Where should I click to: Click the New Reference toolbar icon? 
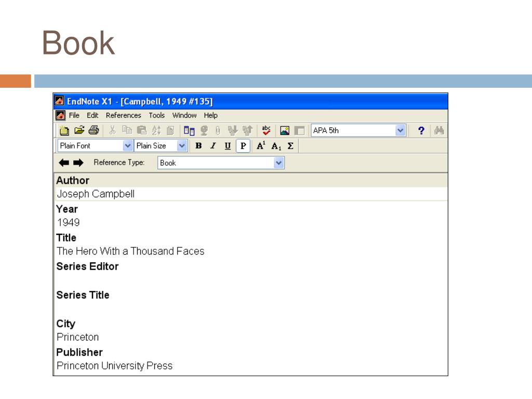(64, 130)
